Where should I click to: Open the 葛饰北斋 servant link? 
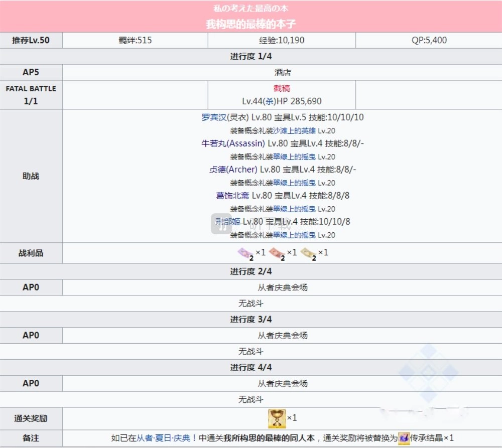232,196
